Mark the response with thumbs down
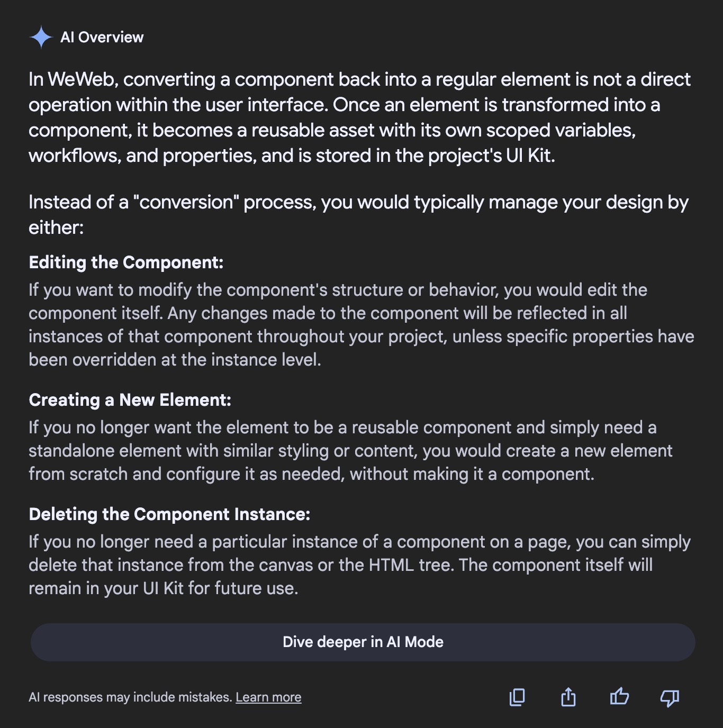This screenshot has width=723, height=728. coord(670,698)
